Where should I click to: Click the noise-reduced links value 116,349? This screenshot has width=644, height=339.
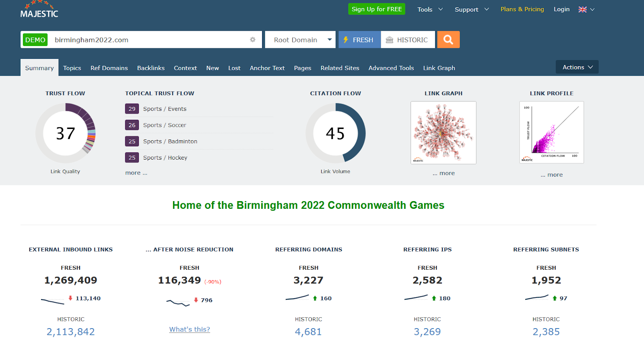180,280
